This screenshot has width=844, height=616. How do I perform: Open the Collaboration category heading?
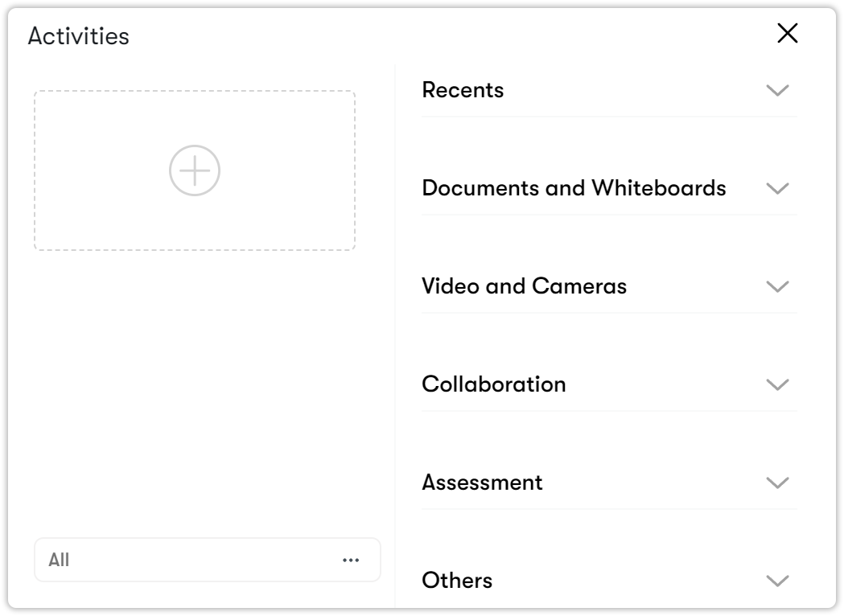tap(493, 384)
